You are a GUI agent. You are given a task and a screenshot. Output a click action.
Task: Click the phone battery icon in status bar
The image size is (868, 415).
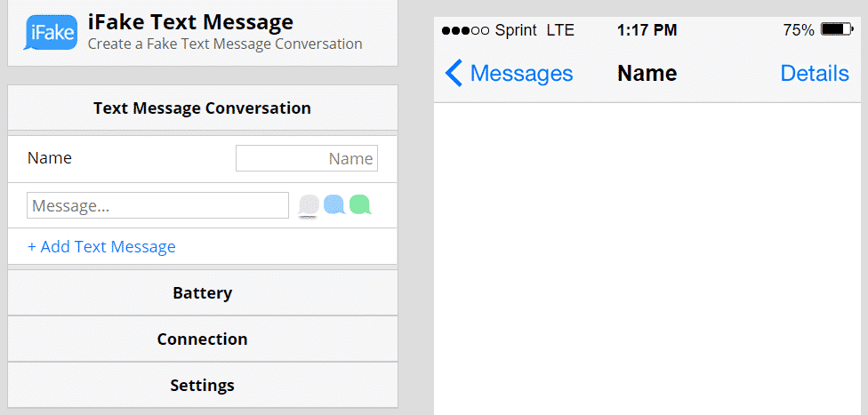pos(837,30)
